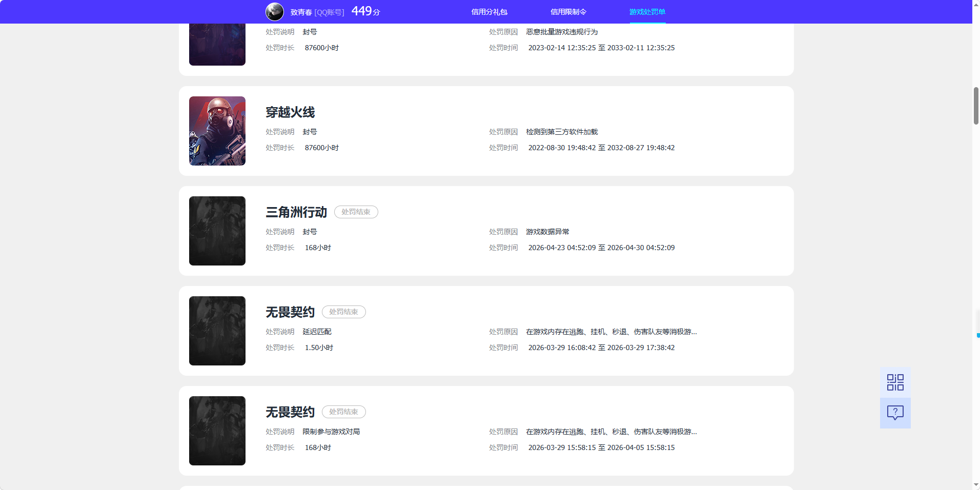Open the QR code floating button
The width and height of the screenshot is (980, 490).
coord(895,382)
